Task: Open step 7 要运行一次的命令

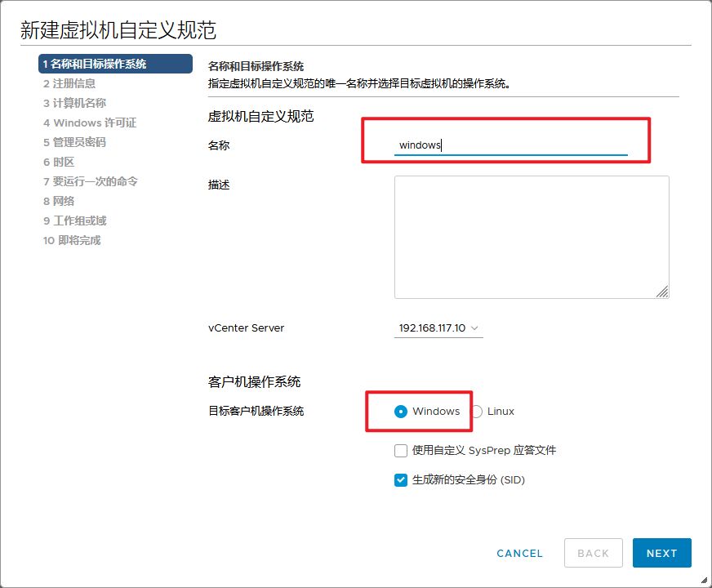Action: pos(90,181)
